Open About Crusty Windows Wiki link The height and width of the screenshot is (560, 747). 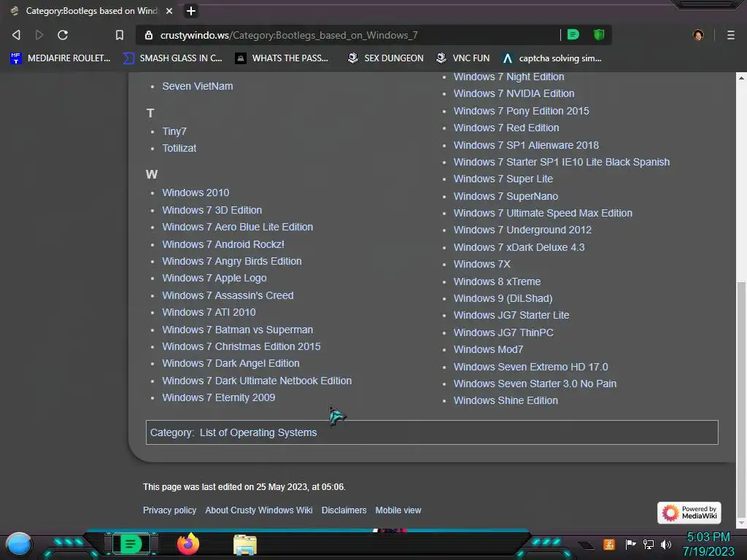pos(259,510)
